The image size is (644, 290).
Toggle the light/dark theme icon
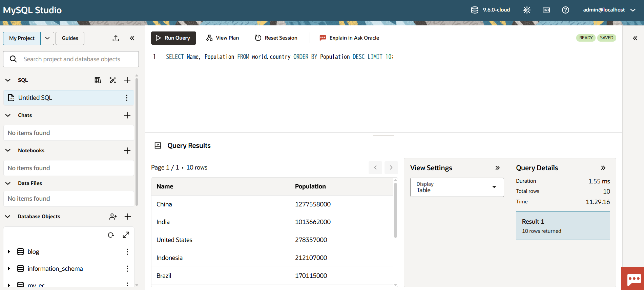[527, 10]
